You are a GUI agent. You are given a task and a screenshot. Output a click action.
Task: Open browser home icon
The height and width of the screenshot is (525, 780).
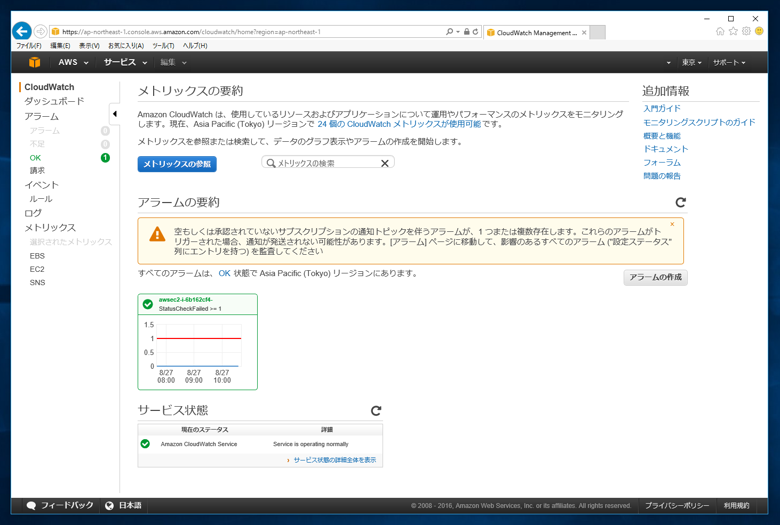(720, 31)
